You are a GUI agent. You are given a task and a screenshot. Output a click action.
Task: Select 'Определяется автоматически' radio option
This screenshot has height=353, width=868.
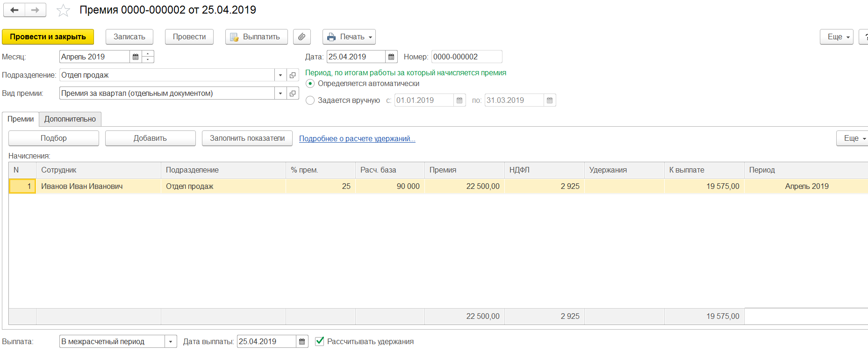pos(310,84)
